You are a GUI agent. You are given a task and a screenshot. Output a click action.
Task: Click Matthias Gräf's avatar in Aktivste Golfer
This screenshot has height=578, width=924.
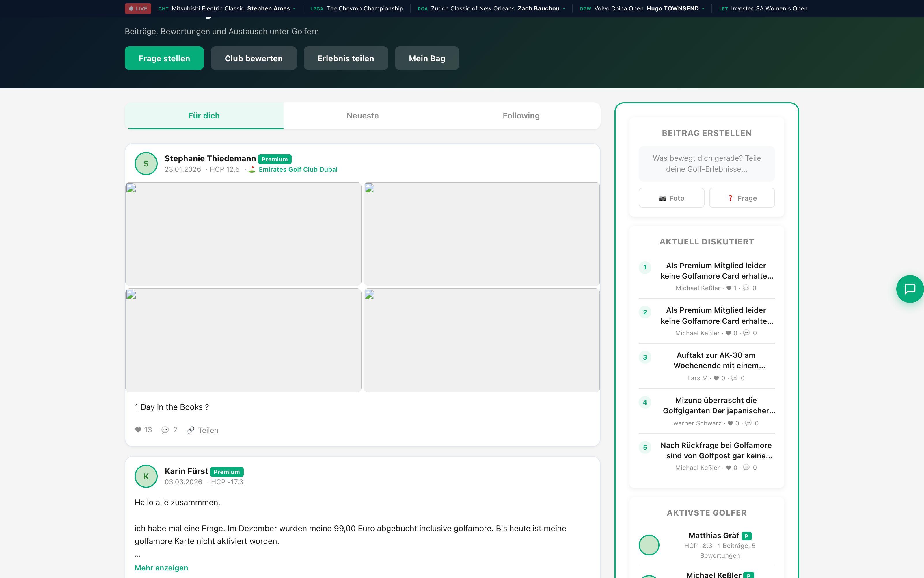coord(649,545)
